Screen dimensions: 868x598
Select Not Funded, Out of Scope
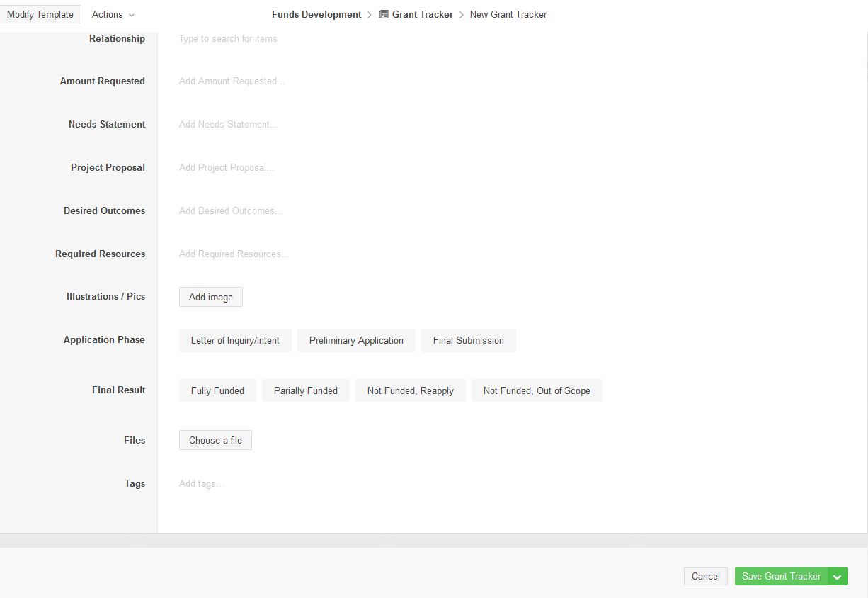536,391
